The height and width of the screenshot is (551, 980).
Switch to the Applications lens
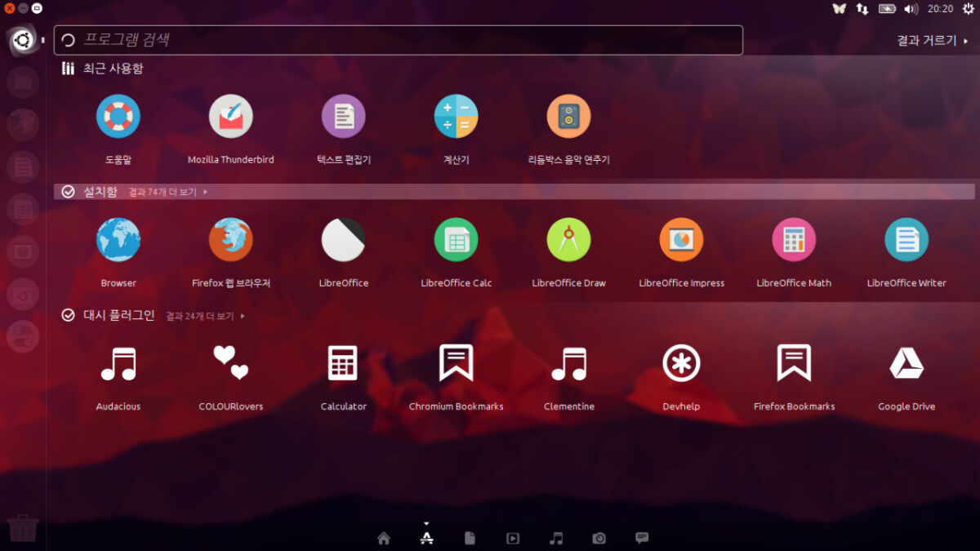click(x=426, y=538)
